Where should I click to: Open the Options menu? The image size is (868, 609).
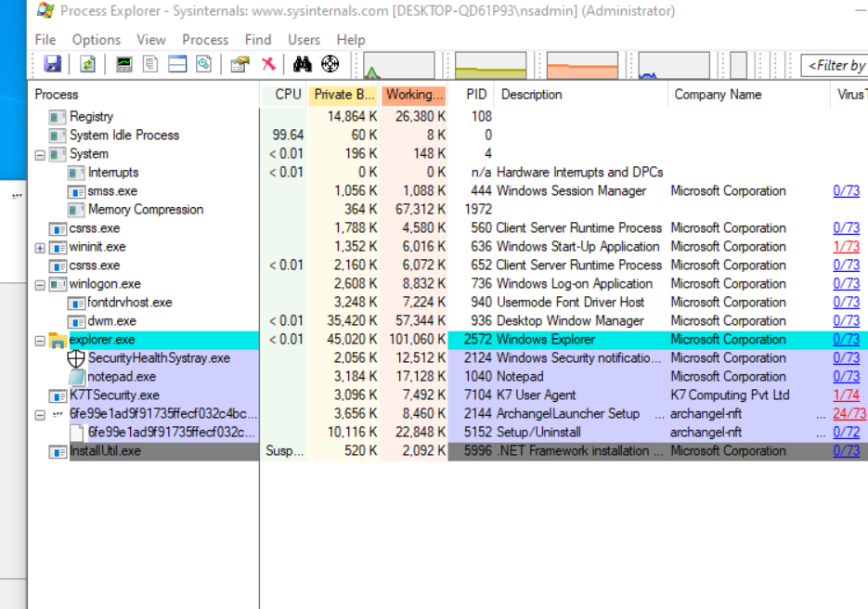97,40
